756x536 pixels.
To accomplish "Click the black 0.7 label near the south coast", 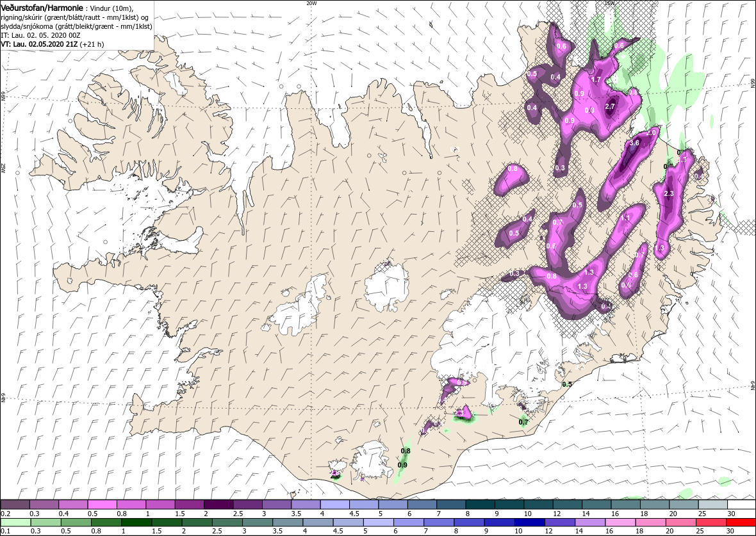I will point(523,422).
